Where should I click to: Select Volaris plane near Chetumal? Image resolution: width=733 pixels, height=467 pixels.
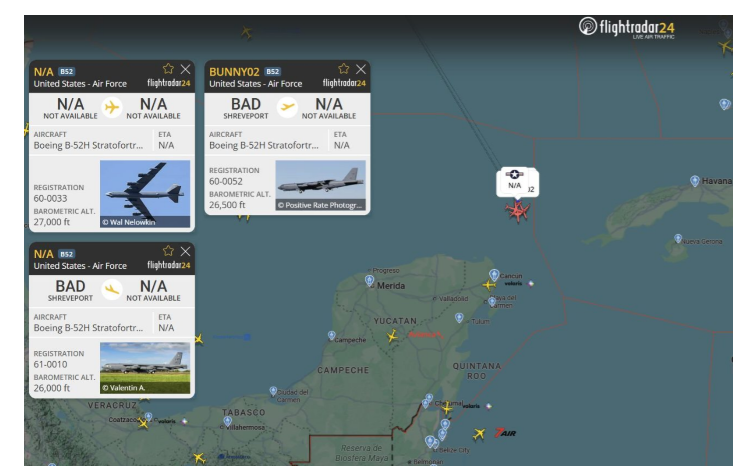[x=447, y=408]
